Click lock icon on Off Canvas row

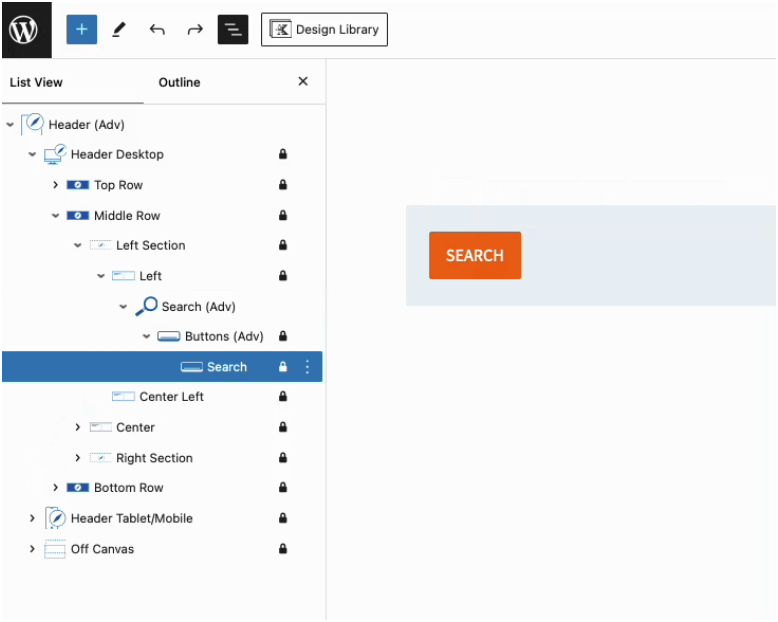tap(283, 549)
